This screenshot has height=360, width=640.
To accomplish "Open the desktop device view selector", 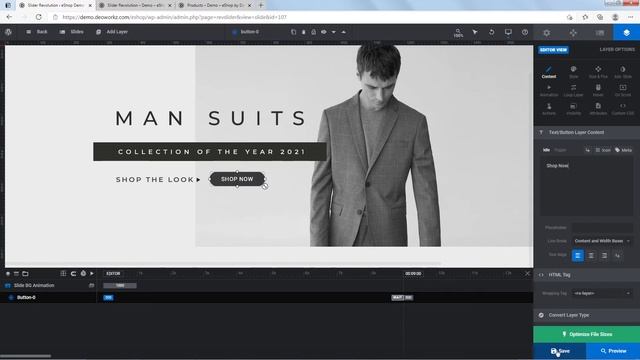I will coord(508,32).
